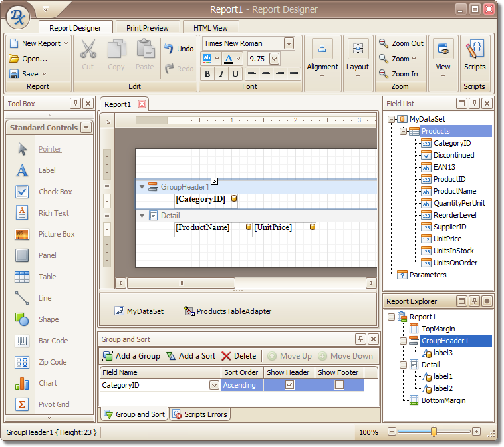Open the font name dropdown
Image resolution: width=504 pixels, height=447 pixels.
point(289,43)
